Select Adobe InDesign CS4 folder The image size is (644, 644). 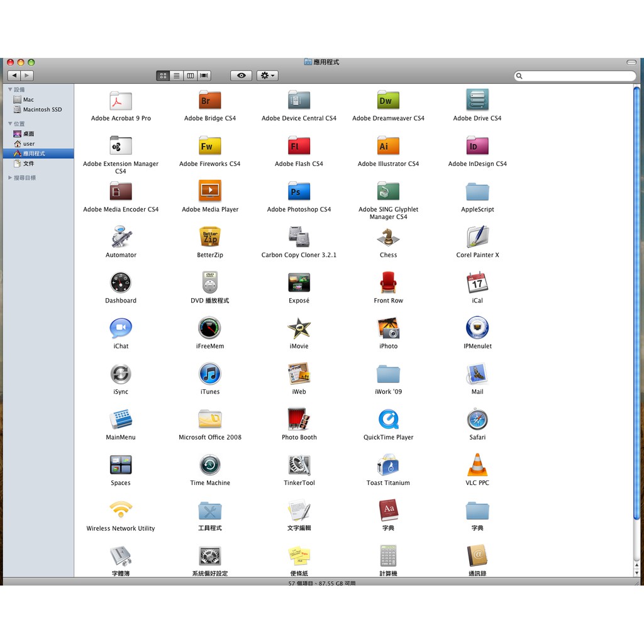477,146
